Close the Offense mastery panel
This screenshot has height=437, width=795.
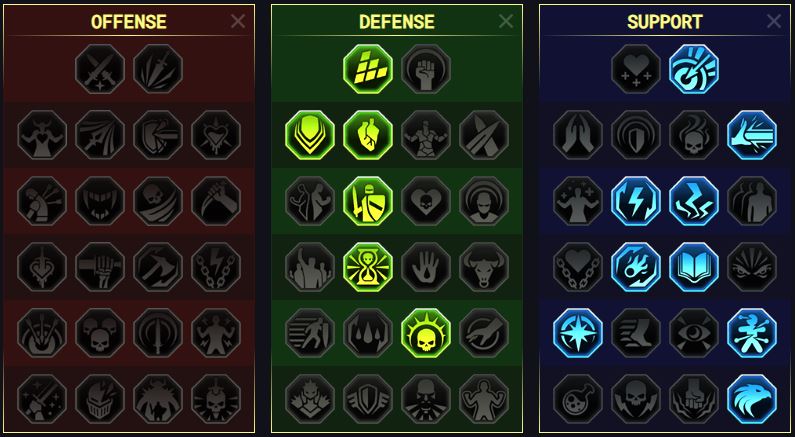238,21
